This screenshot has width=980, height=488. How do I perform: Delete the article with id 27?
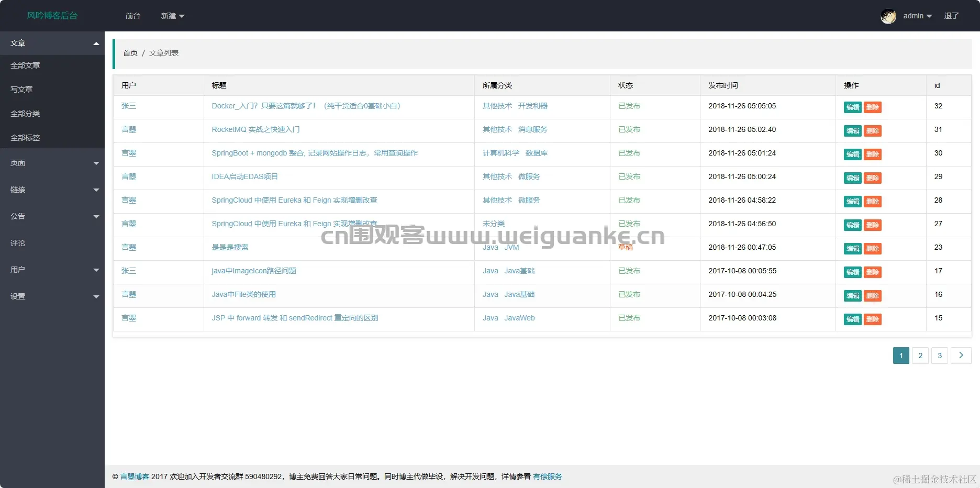[873, 225]
